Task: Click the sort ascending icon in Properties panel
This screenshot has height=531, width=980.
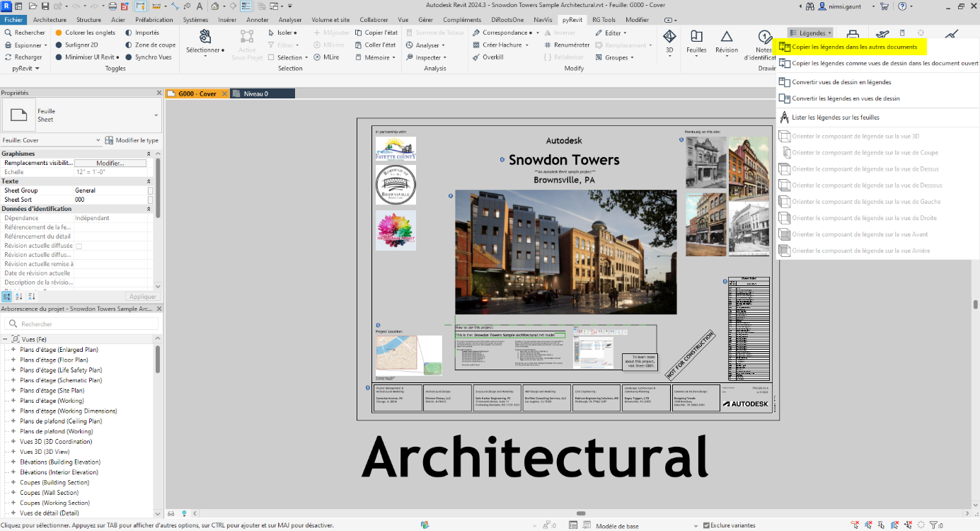Action: 19,297
